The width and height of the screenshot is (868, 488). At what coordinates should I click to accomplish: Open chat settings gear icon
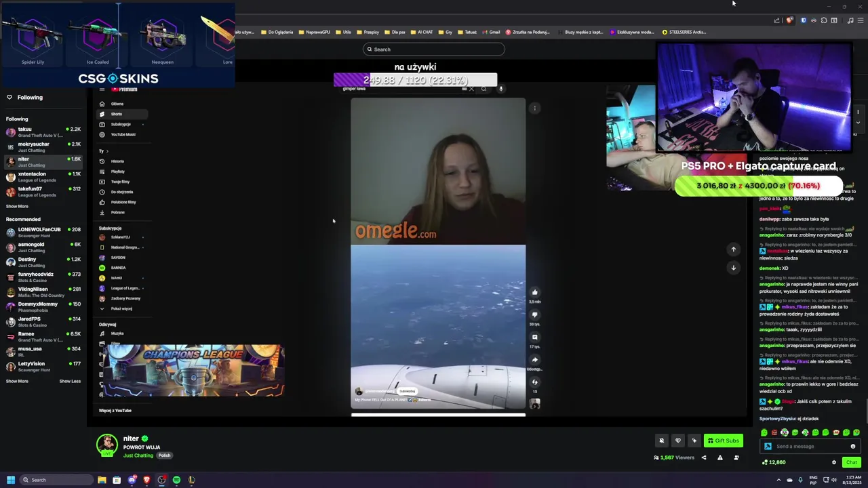point(834,462)
